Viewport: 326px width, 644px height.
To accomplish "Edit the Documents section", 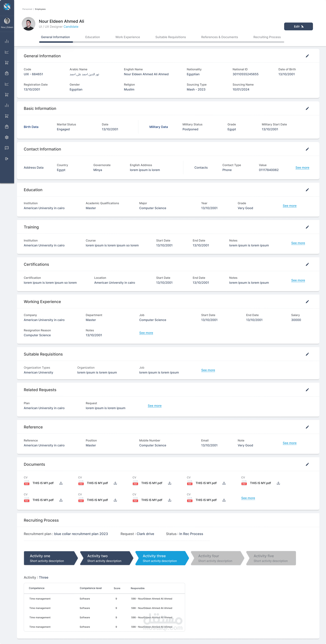I will point(307,464).
